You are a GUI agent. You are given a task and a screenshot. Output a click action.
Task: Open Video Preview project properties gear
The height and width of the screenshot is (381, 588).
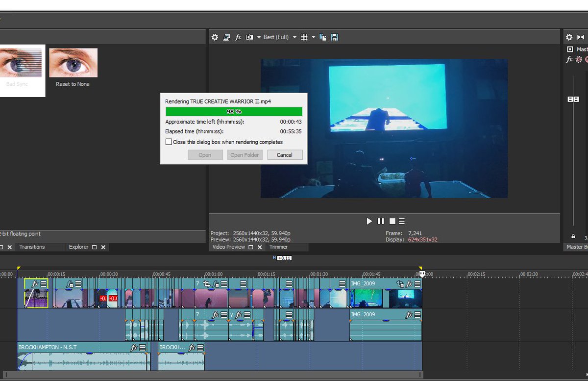tap(215, 37)
